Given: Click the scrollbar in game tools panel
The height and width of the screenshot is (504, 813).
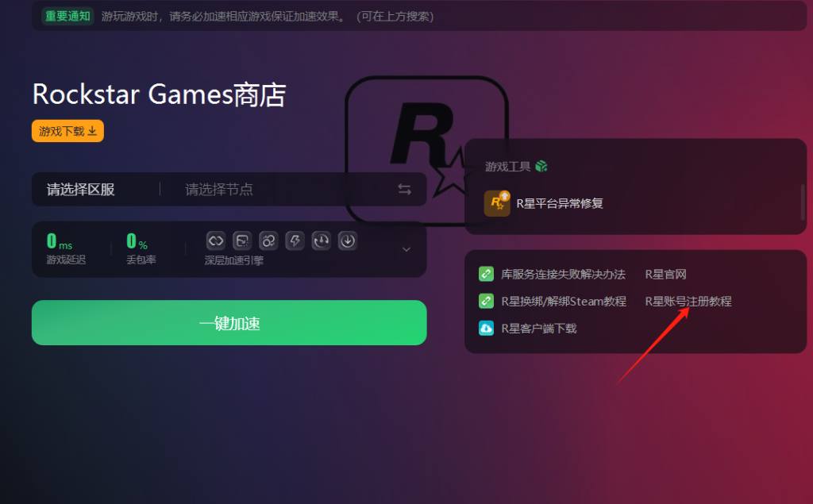Looking at the screenshot, I should [803, 202].
